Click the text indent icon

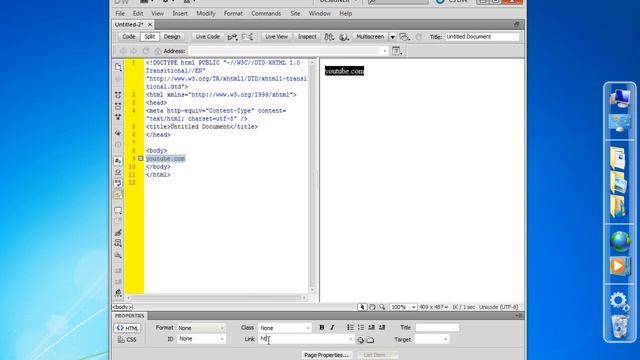click(382, 327)
